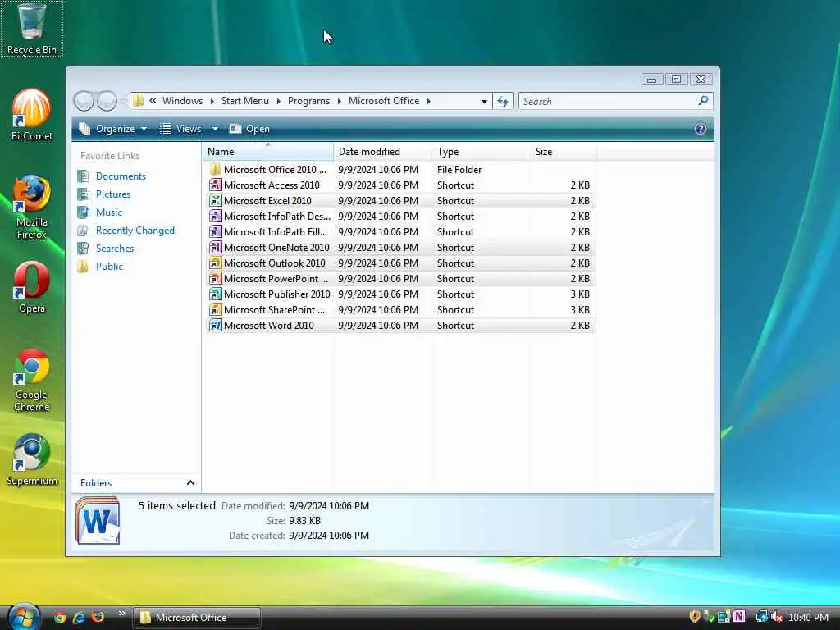Show hidden path levels with the double chevron
The width and height of the screenshot is (840, 630).
click(153, 101)
